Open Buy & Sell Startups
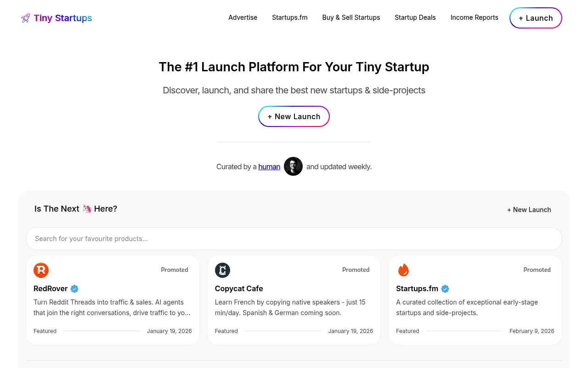 (x=351, y=17)
